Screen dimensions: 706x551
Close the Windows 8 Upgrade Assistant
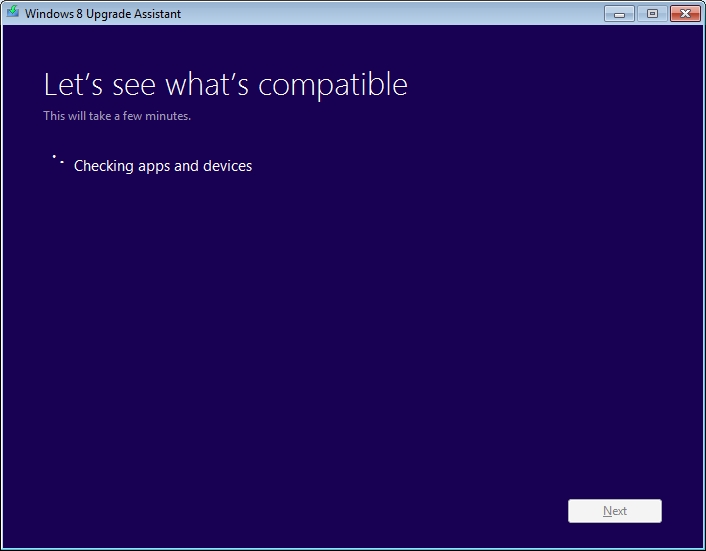[684, 13]
